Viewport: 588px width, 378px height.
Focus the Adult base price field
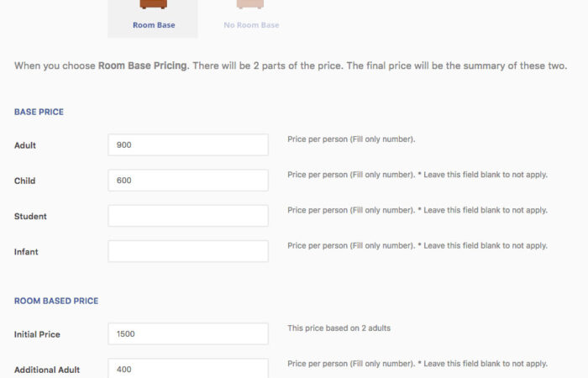[x=188, y=144]
